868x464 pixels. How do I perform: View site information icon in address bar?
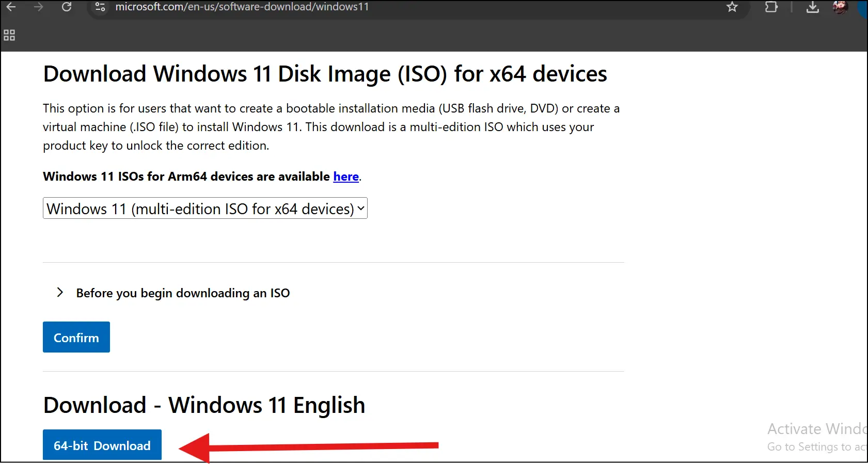(100, 7)
